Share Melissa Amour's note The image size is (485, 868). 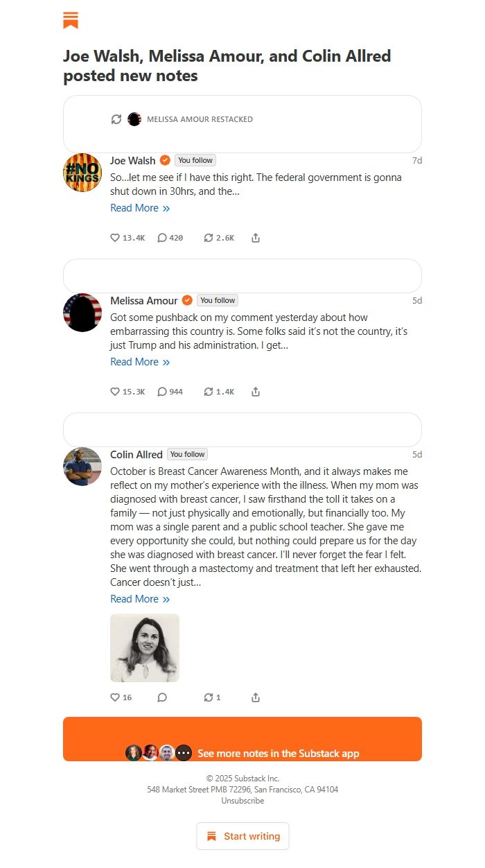[x=256, y=392]
